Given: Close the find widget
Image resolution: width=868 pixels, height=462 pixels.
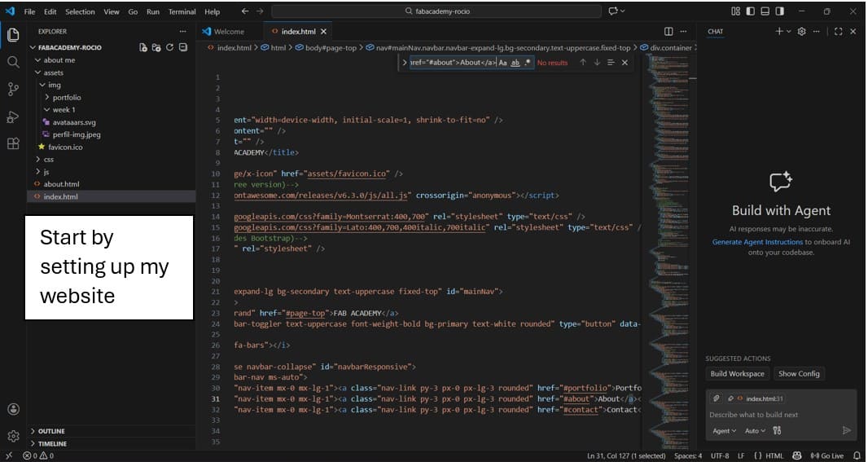Looking at the screenshot, I should (625, 63).
